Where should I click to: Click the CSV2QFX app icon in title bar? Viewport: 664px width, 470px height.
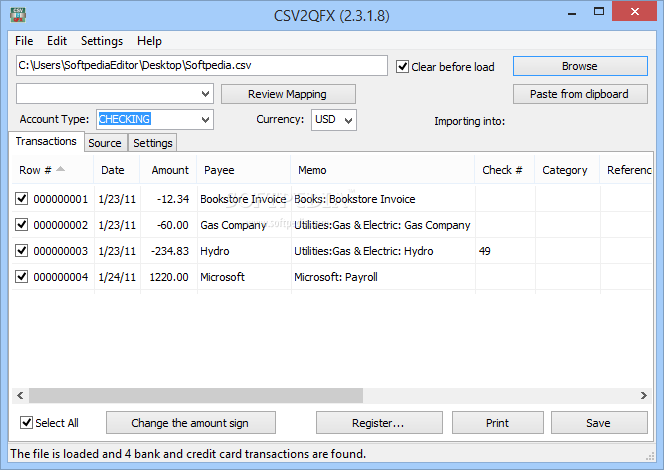[x=18, y=15]
